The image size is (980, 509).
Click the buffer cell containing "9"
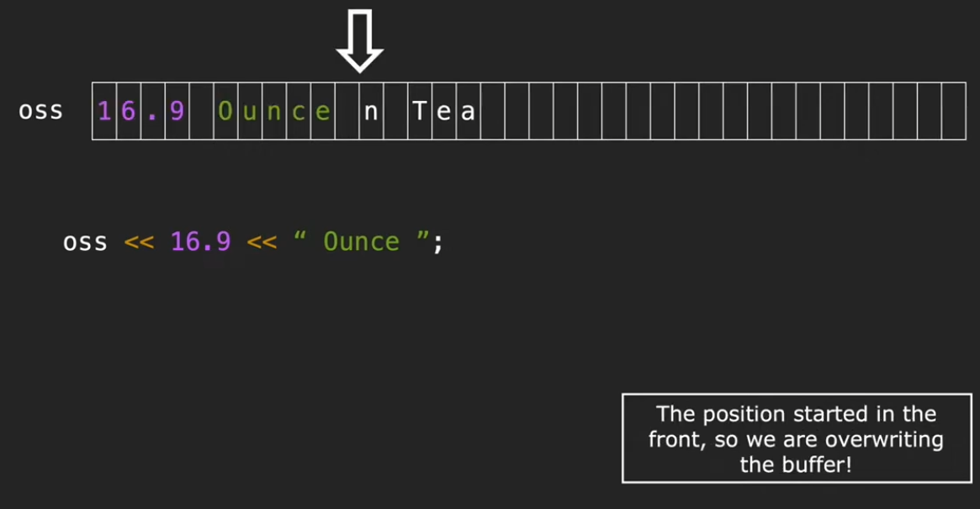coord(177,111)
